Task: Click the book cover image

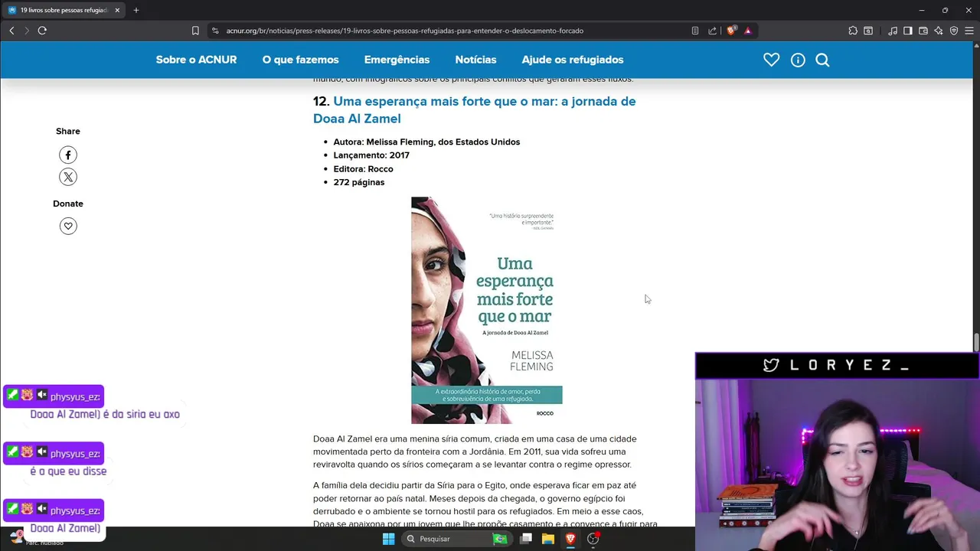Action: [487, 310]
